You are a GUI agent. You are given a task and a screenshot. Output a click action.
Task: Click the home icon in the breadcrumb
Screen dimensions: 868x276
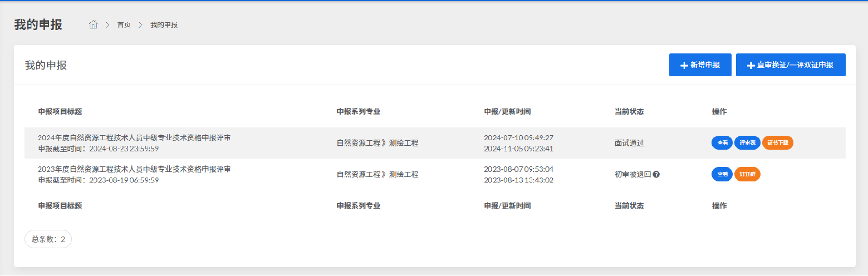(94, 24)
